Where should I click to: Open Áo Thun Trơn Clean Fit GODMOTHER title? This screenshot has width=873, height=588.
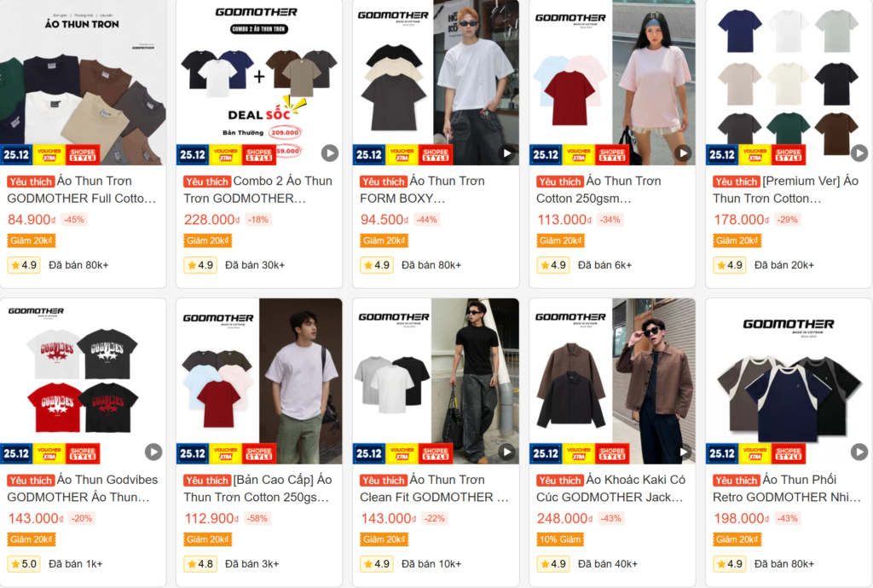point(434,488)
